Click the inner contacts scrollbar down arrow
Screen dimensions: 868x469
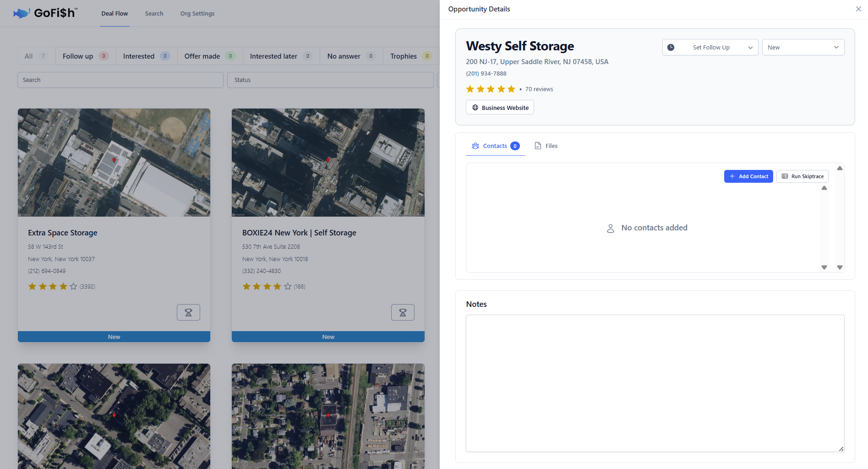coord(824,267)
